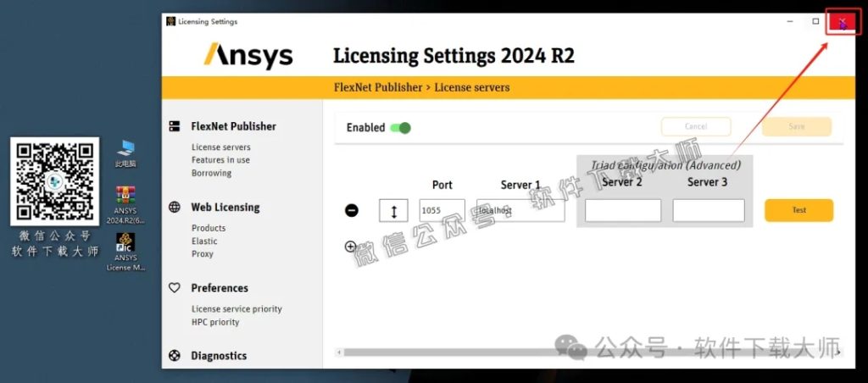Open Web Licensing Products page
The image size is (868, 383).
click(x=209, y=228)
